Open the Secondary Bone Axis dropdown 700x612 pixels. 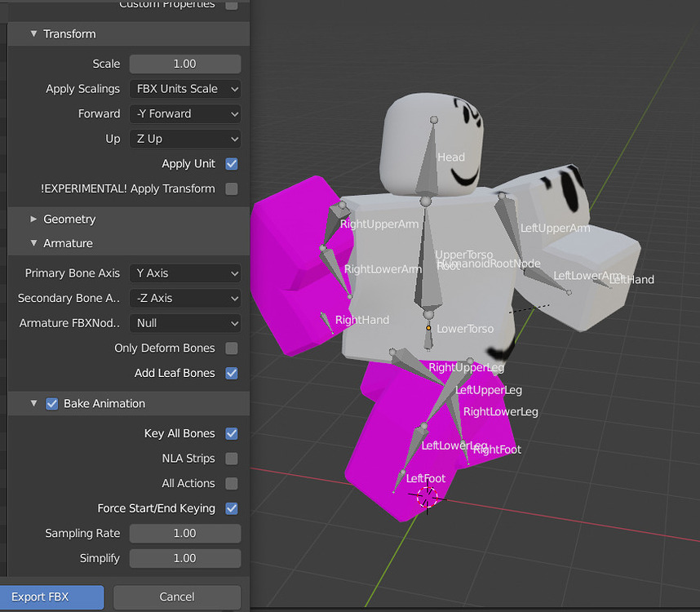pos(185,298)
